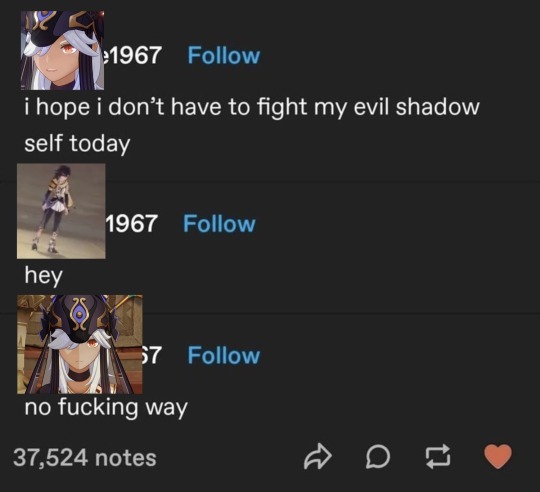This screenshot has height=492, width=540.
Task: Select the 'evil shadow self today' post text
Action: point(252,125)
